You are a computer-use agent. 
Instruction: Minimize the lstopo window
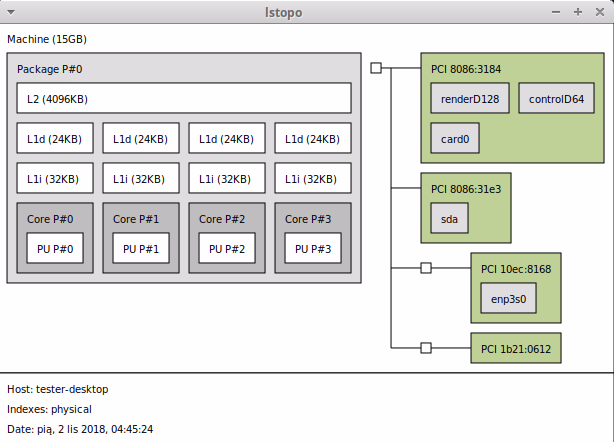[557, 12]
